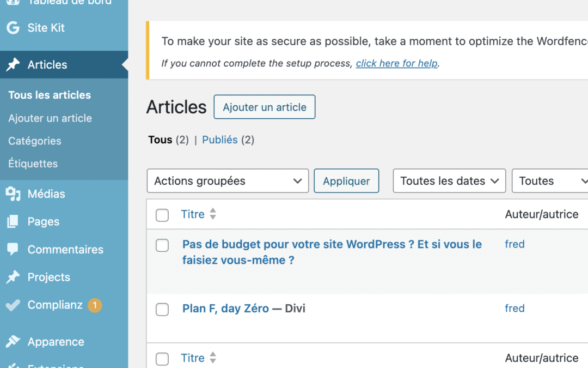The width and height of the screenshot is (588, 368).
Task: Click the Wordfence 'To make your site' notice text
Action: click(x=375, y=41)
